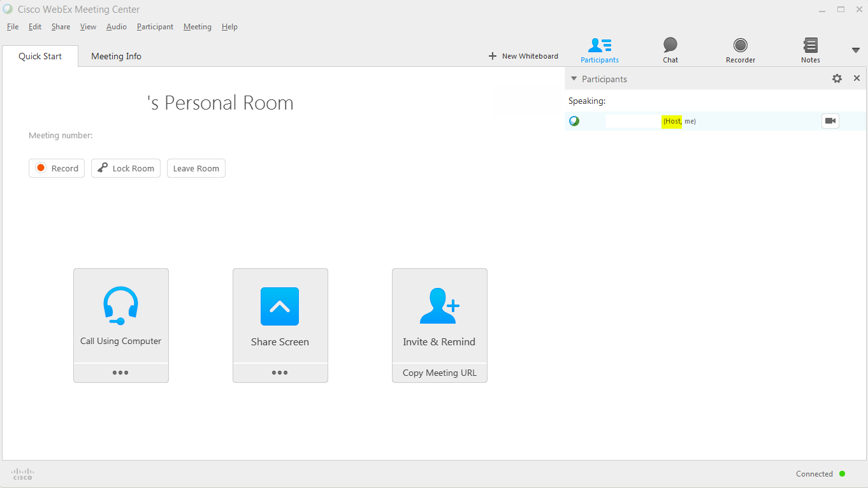Click the 'Meeting number:' text
The height and width of the screenshot is (488, 868).
tap(61, 136)
